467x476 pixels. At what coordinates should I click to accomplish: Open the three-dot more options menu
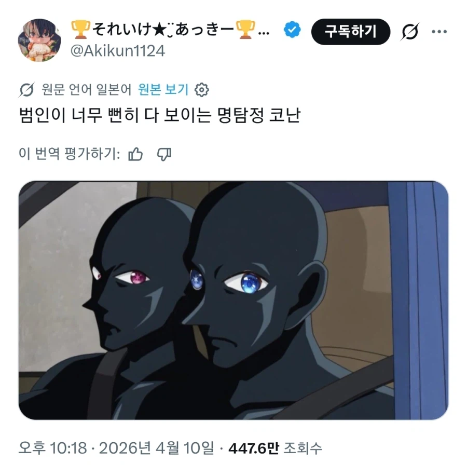439,32
